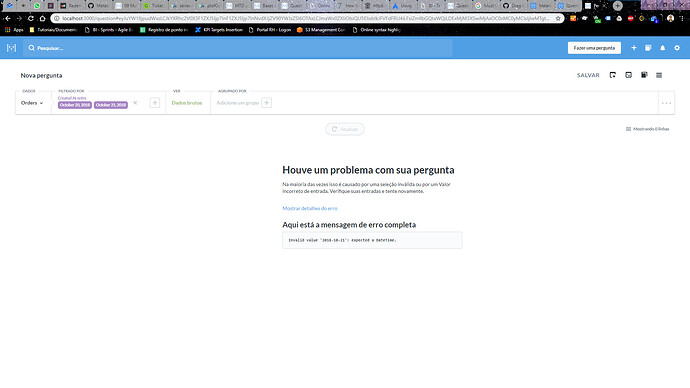Remove the Created At filter with X
The image size is (690, 388).
tap(135, 103)
